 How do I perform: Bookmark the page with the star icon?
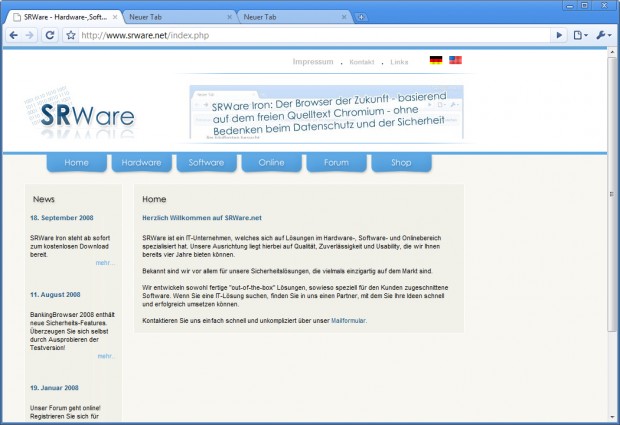(x=71, y=35)
